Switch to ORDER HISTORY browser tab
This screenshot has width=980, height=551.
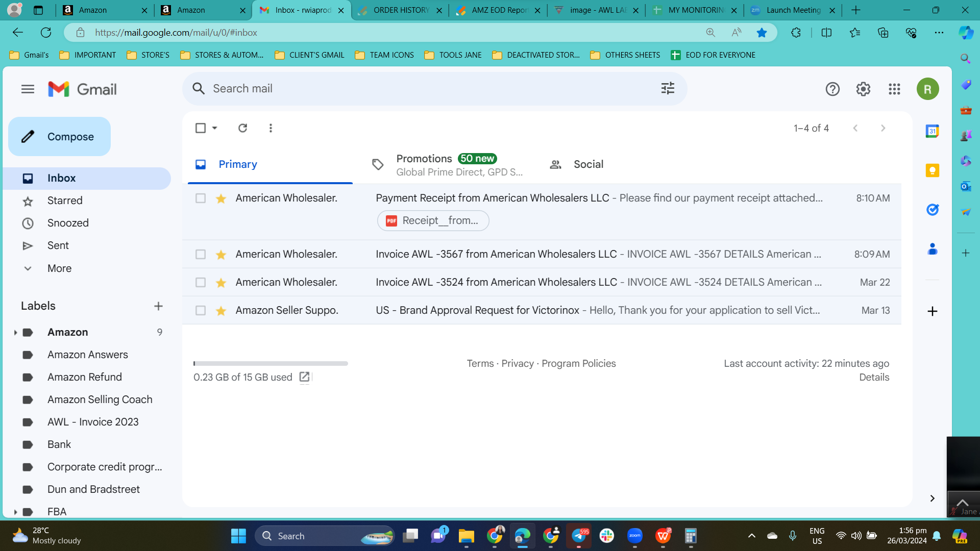point(400,10)
